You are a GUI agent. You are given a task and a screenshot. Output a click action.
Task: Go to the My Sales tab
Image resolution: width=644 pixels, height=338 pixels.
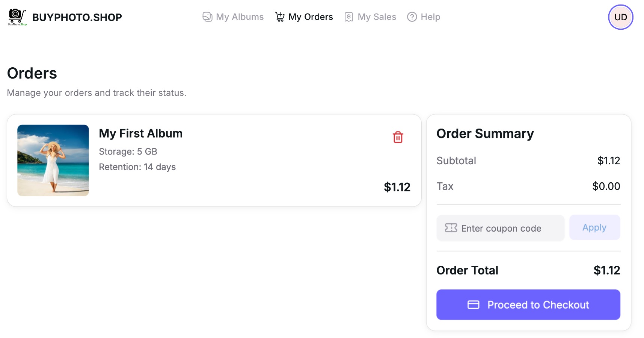(377, 17)
